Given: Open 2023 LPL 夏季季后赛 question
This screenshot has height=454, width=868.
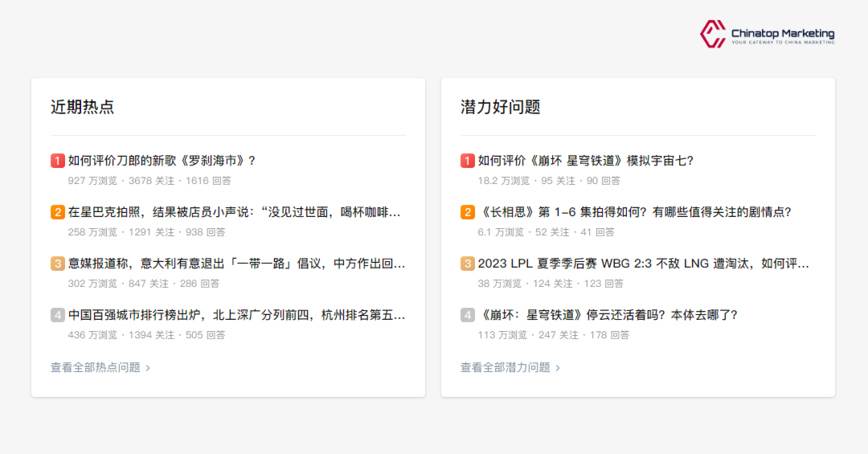Looking at the screenshot, I should (x=643, y=264).
